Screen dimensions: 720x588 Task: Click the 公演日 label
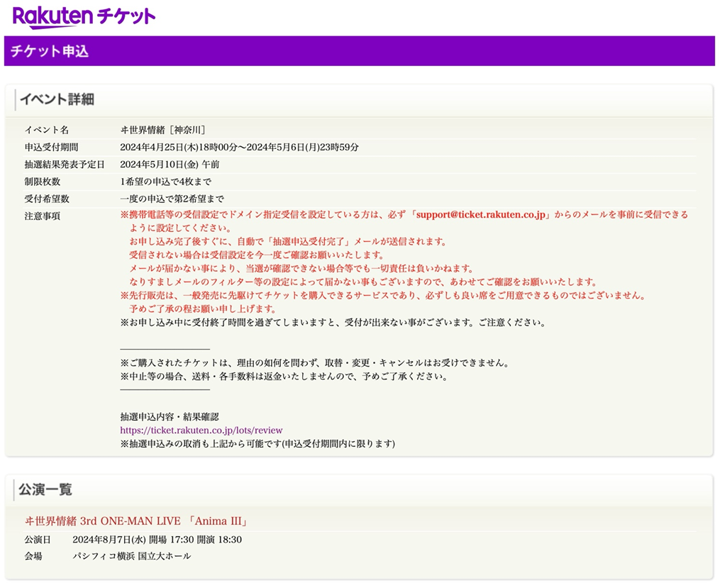point(38,539)
